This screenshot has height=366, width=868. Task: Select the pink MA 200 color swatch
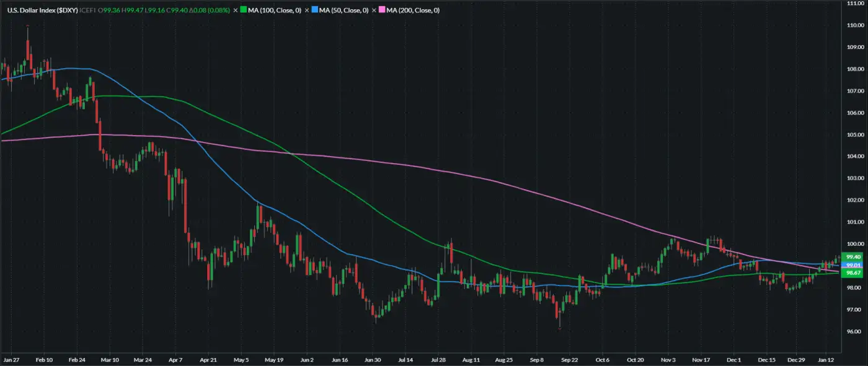coord(382,11)
